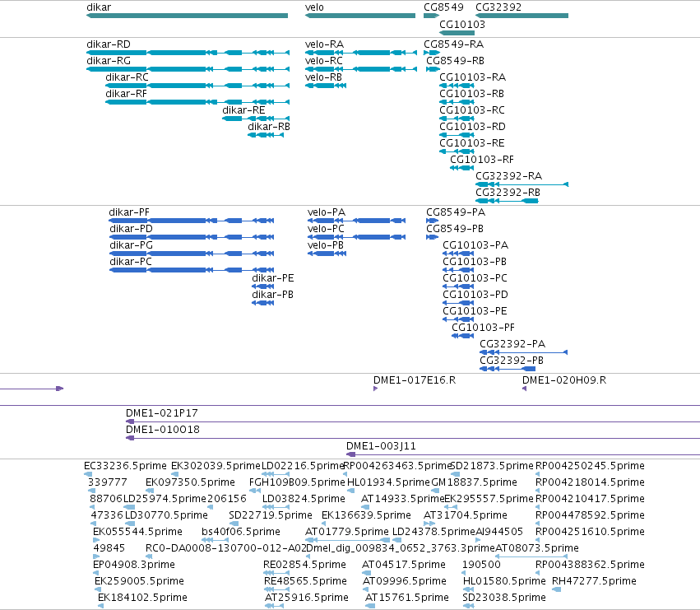Image resolution: width=700 pixels, height=610 pixels.
Task: Select the dikar-RG transcript
Action: [x=188, y=69]
